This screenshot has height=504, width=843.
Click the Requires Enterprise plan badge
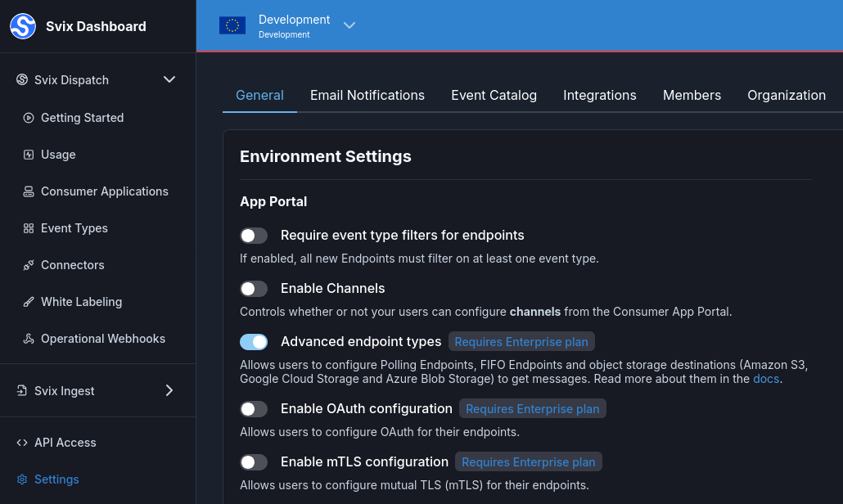(x=521, y=341)
